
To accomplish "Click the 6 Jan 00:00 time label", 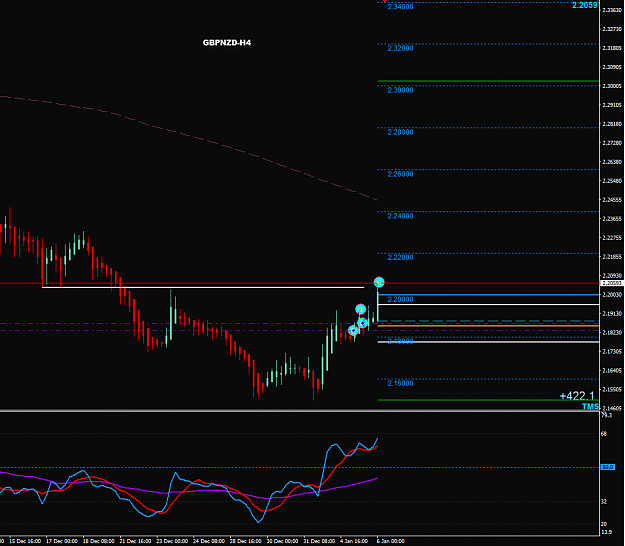I will [391, 541].
